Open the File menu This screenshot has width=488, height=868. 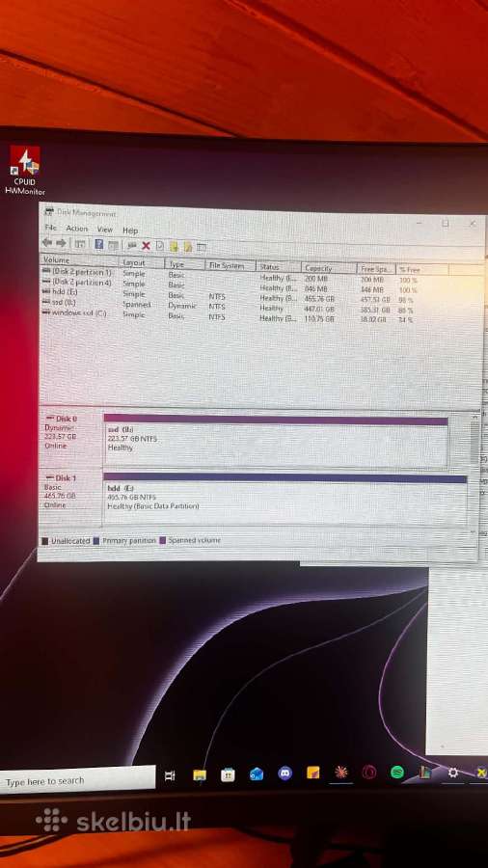(x=50, y=228)
